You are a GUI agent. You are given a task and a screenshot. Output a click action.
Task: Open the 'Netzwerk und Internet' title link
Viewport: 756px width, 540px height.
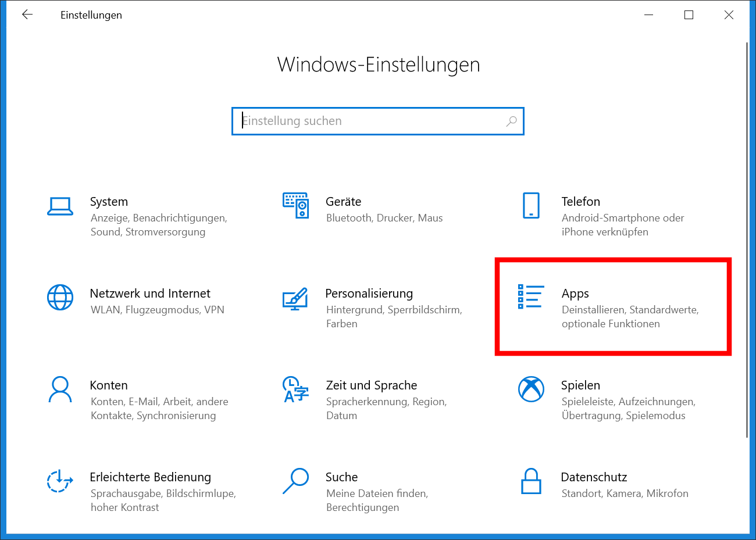150,294
